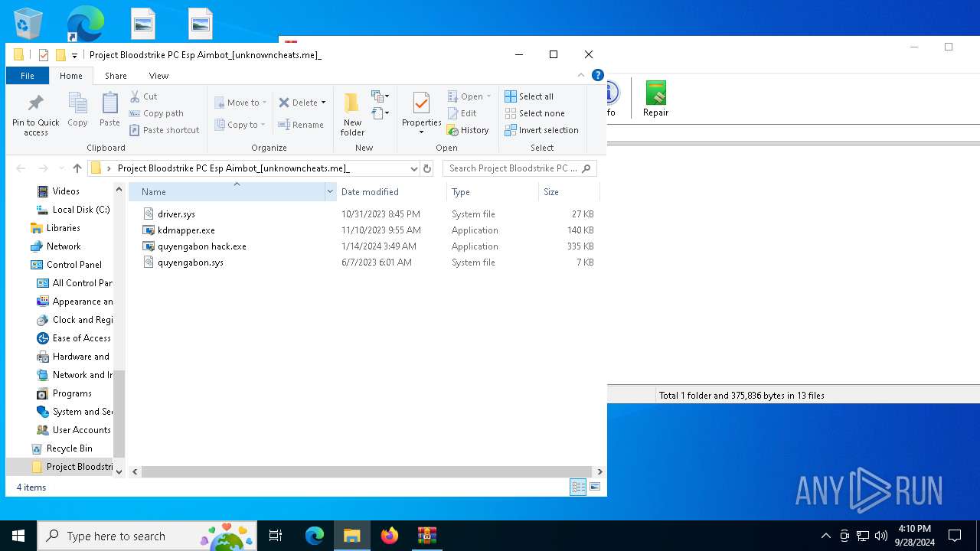Click the address bar path
The image size is (980, 551).
click(x=234, y=168)
